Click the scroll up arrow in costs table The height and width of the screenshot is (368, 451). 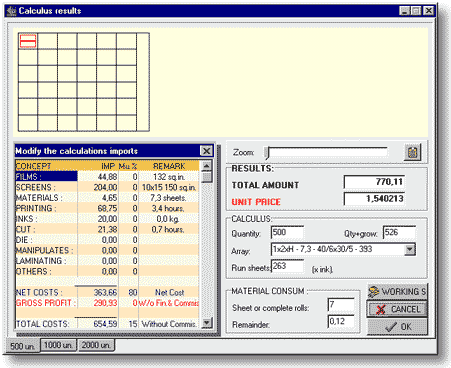click(207, 166)
